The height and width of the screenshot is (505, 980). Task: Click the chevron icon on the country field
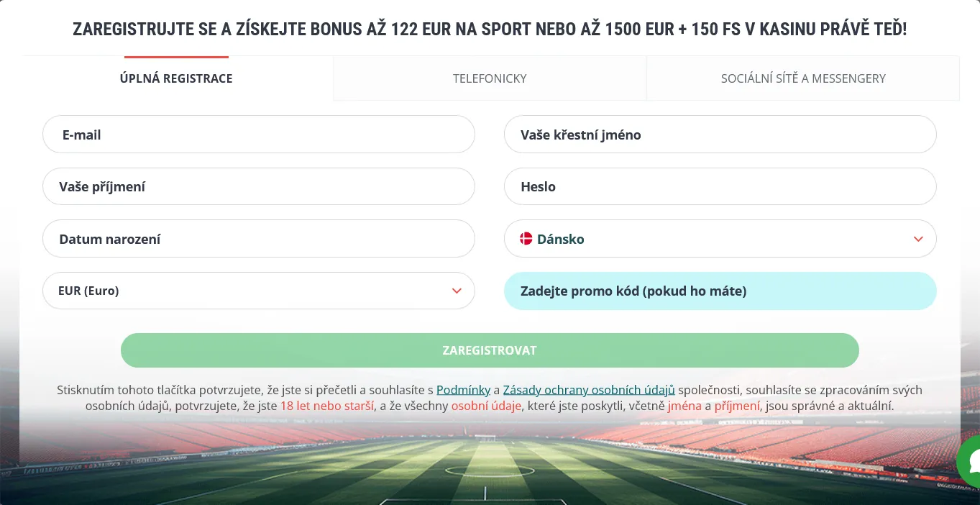coord(918,239)
